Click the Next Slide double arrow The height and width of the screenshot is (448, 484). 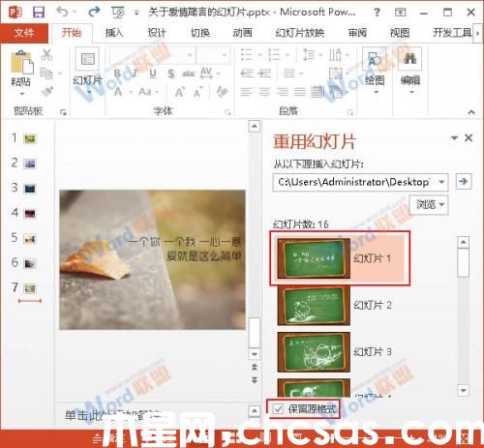click(x=255, y=379)
